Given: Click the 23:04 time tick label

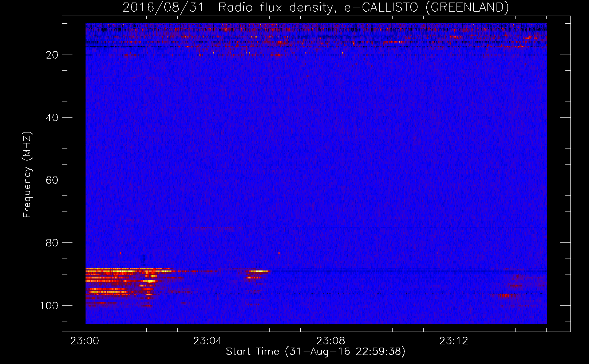Looking at the screenshot, I should (x=207, y=341).
